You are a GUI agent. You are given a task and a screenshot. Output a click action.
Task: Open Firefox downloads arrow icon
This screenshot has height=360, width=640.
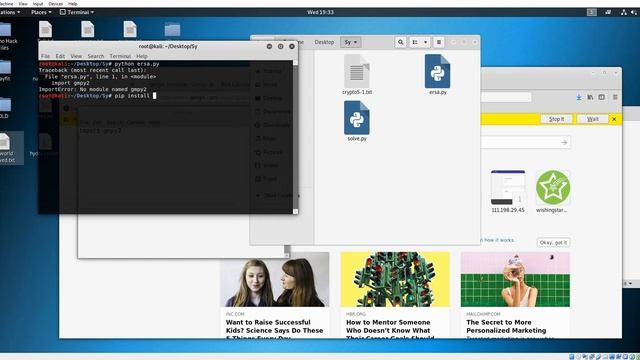pyautogui.click(x=579, y=97)
